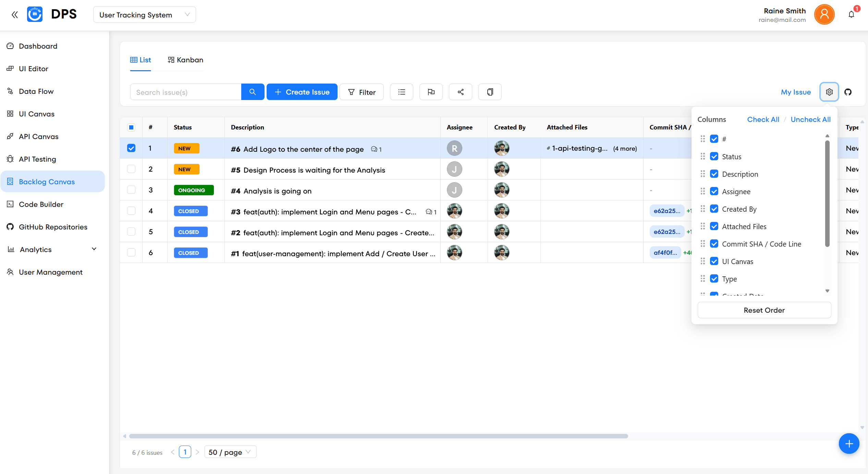Open the notification bell
The width and height of the screenshot is (868, 474).
851,14
